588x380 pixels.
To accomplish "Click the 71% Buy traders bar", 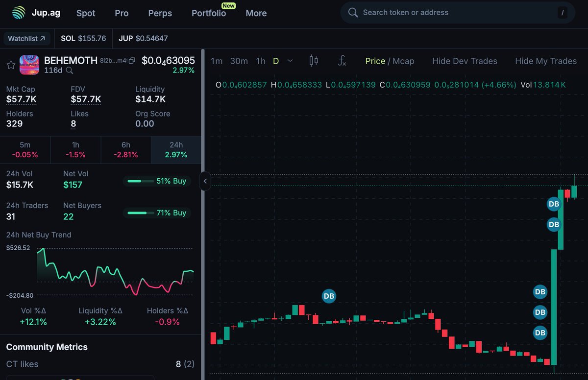I will 157,213.
